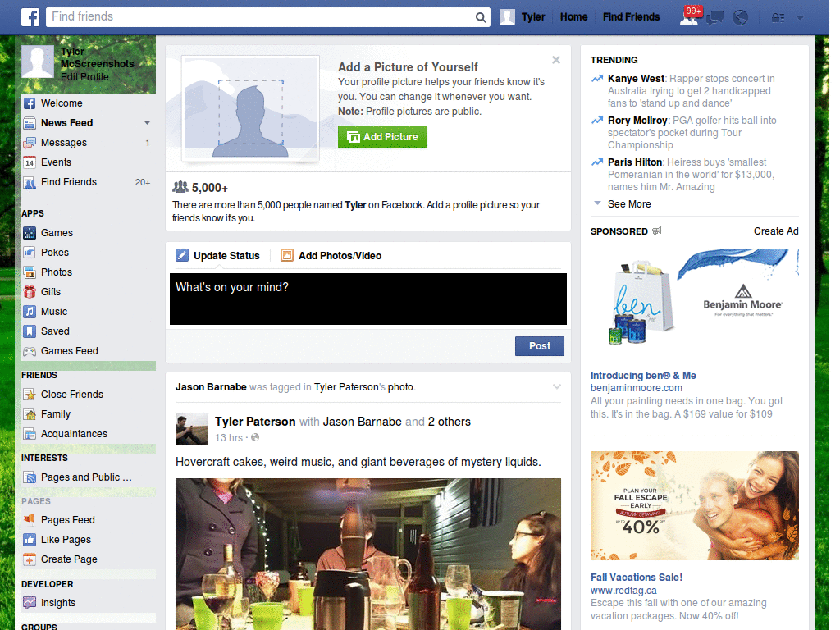Open Photos app icon
Viewport: 840px width, 630px height.
(x=30, y=272)
